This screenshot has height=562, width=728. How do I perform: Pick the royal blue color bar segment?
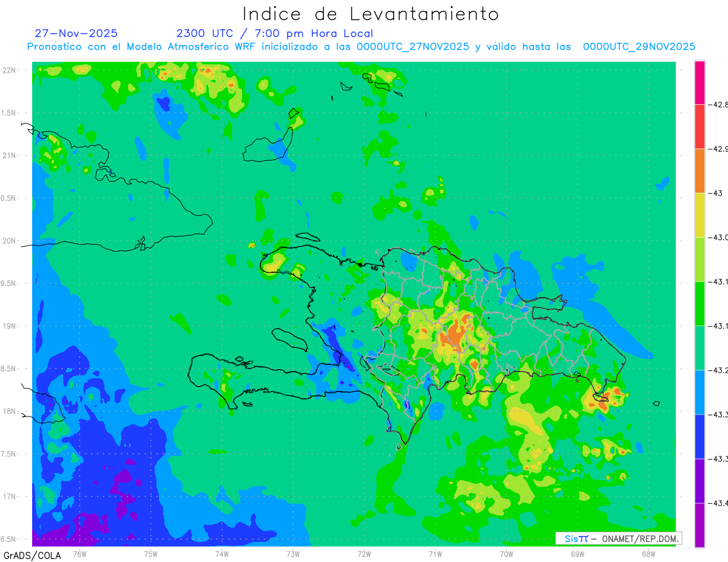[x=699, y=436]
